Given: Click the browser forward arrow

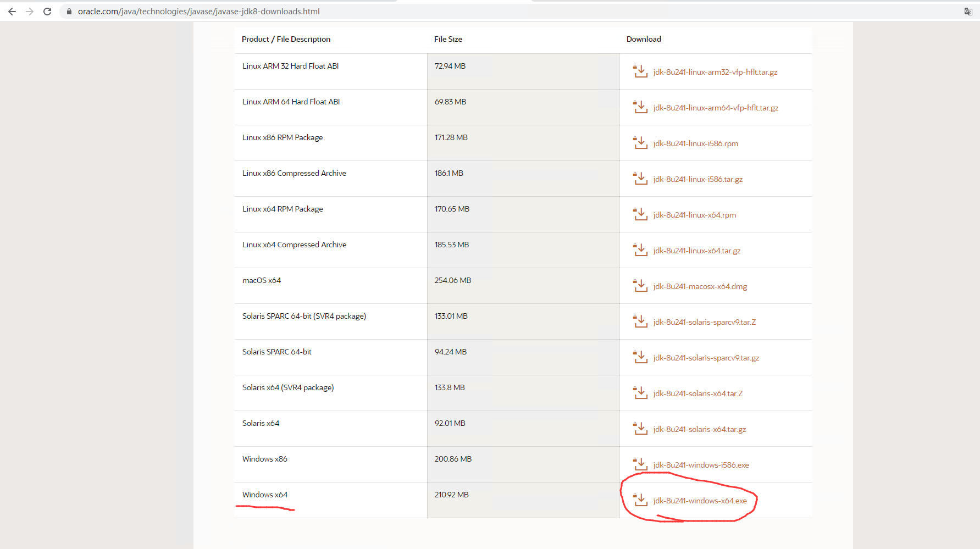Looking at the screenshot, I should click(x=30, y=11).
